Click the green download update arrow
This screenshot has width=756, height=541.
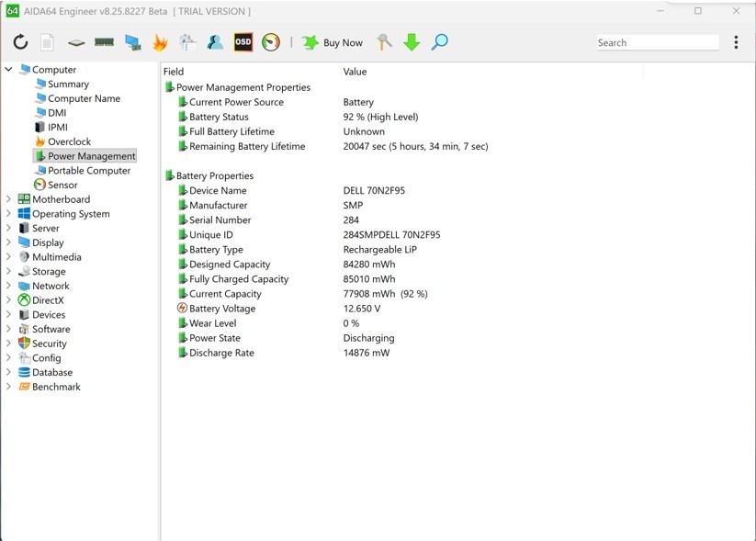(x=412, y=42)
